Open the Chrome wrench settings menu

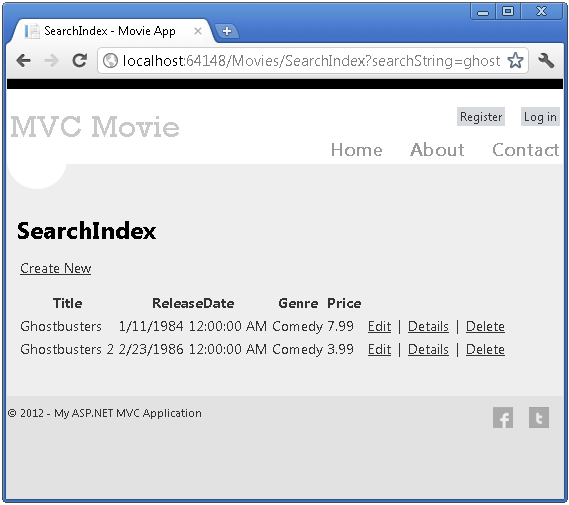coord(546,60)
